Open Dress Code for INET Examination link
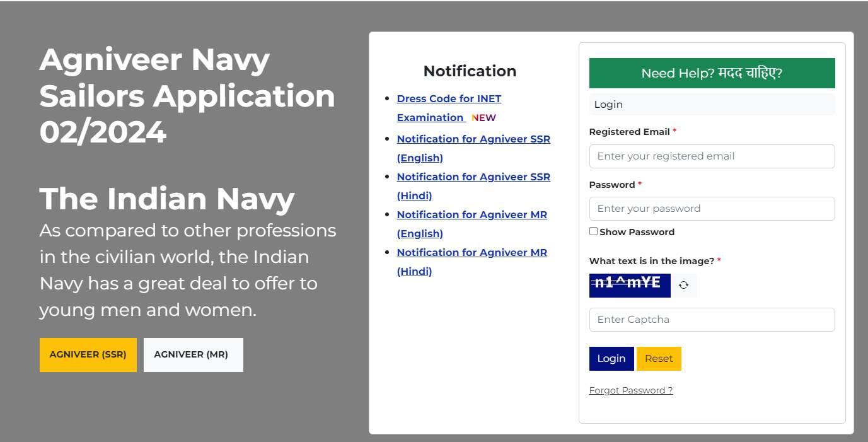Viewport: 868px width, 442px height. pos(449,108)
